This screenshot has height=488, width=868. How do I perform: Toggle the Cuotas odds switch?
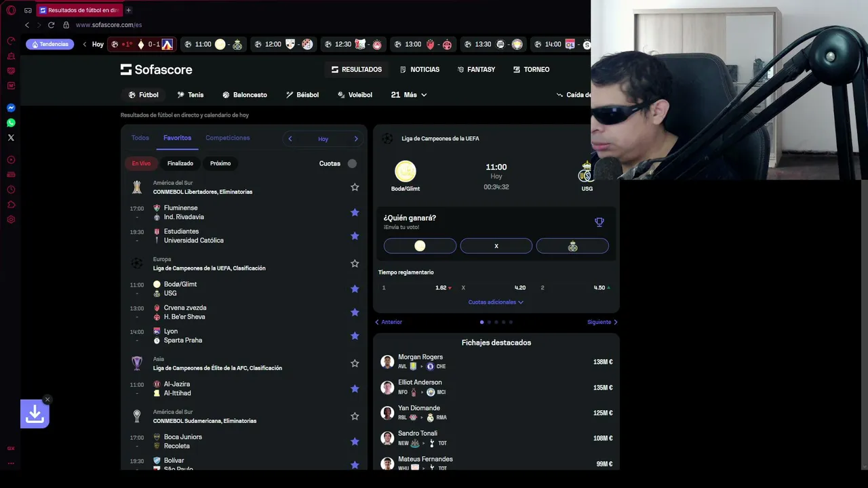point(352,163)
